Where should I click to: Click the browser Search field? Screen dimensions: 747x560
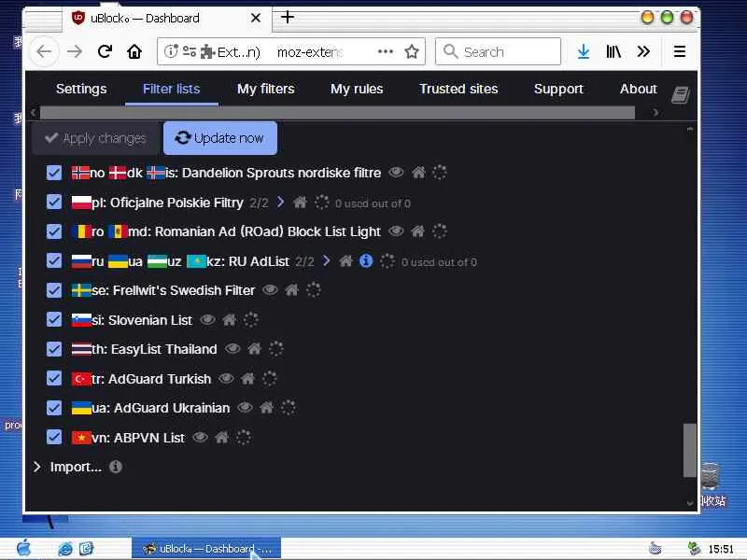(498, 51)
